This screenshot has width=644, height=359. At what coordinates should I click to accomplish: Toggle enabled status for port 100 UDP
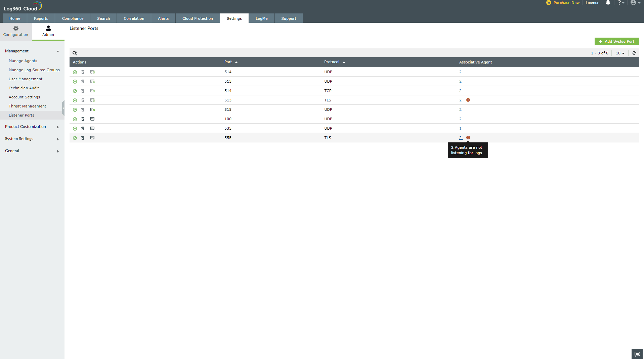pos(75,119)
